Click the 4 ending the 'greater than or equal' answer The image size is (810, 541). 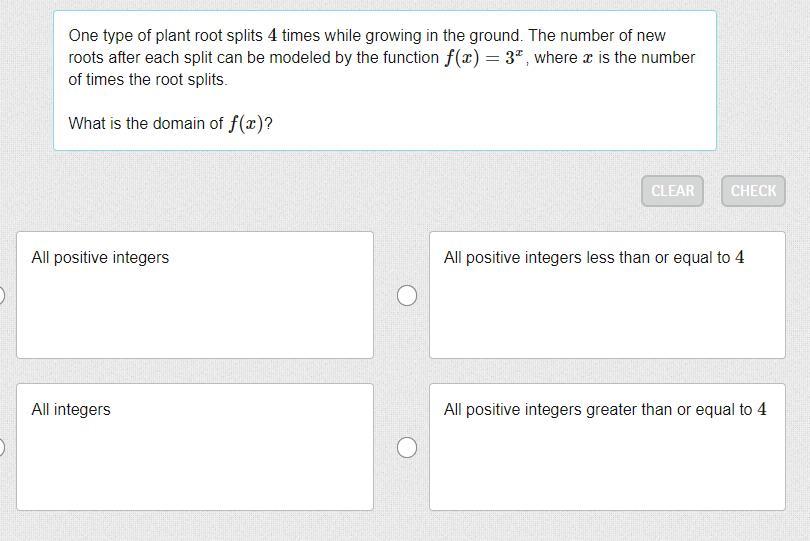762,409
